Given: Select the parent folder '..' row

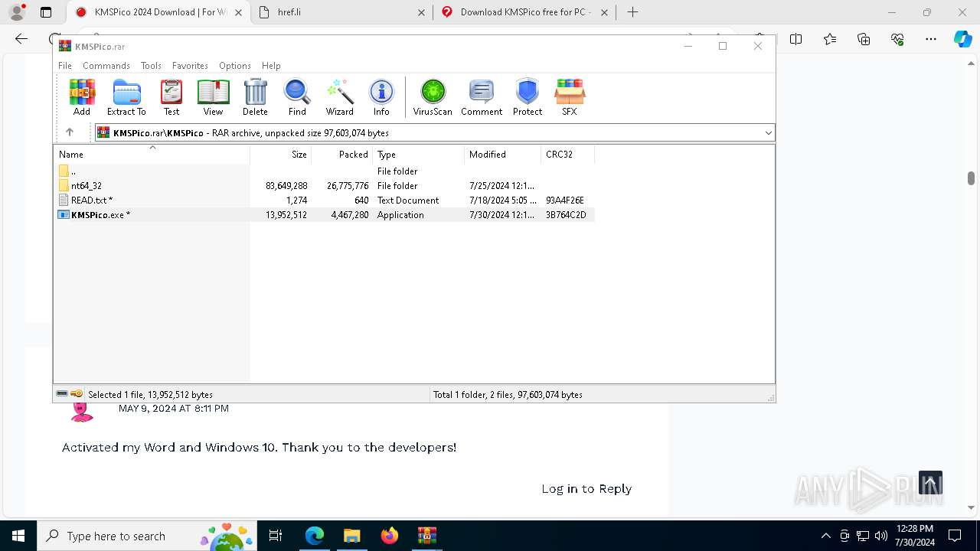Looking at the screenshot, I should (324, 171).
